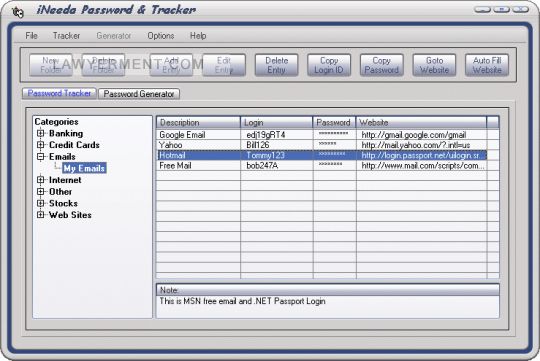Switch to the Password Generator tab
540x361 pixels.
point(139,94)
